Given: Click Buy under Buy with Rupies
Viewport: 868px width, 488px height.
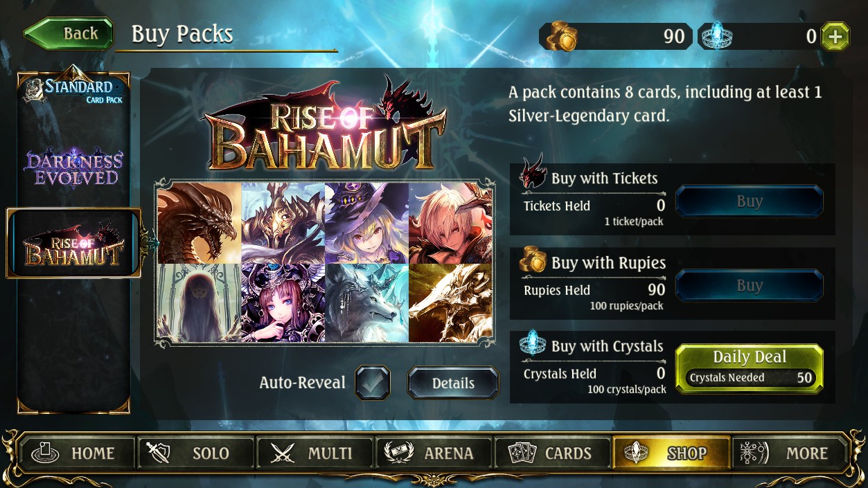Looking at the screenshot, I should [x=750, y=286].
